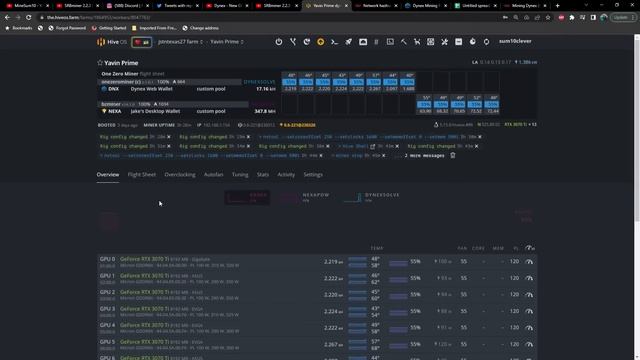Dismiss the Hive Shell message

tap(397, 146)
